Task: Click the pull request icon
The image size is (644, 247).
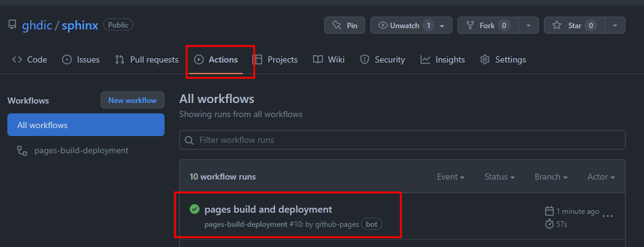Action: [x=120, y=60]
